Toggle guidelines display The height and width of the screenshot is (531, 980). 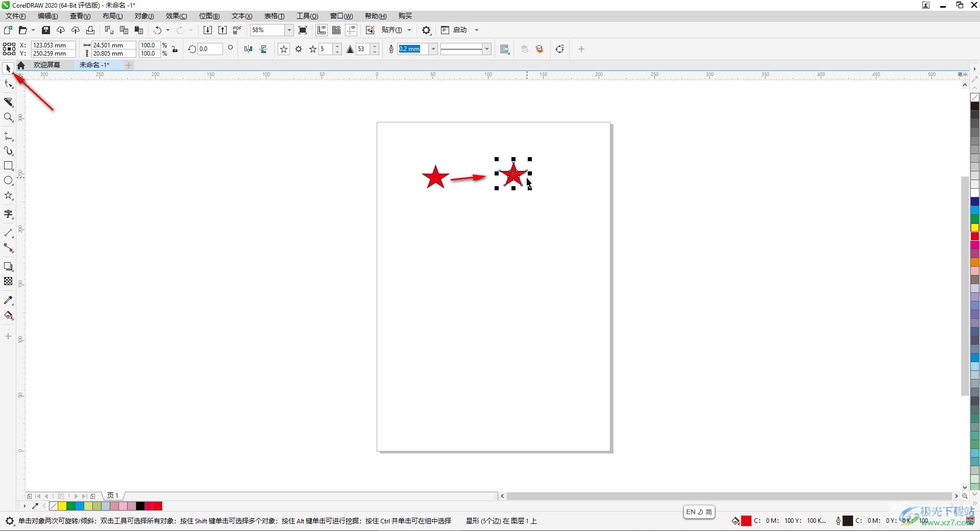pos(352,30)
